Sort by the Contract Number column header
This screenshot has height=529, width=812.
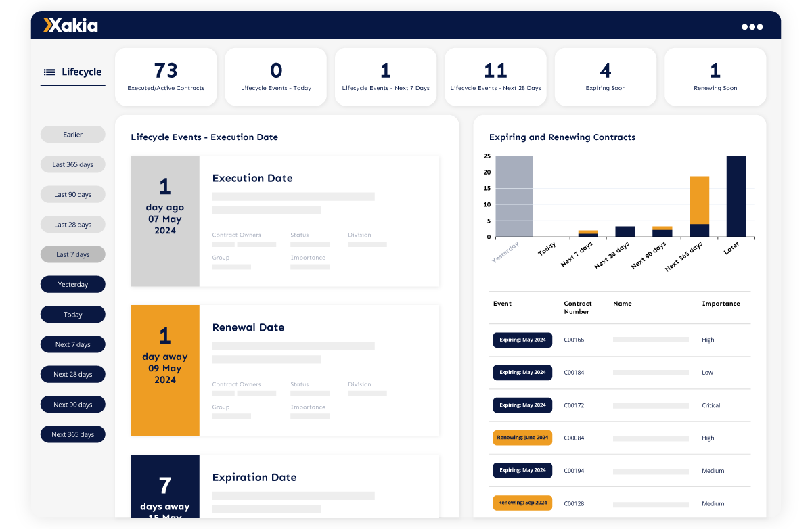click(x=578, y=308)
